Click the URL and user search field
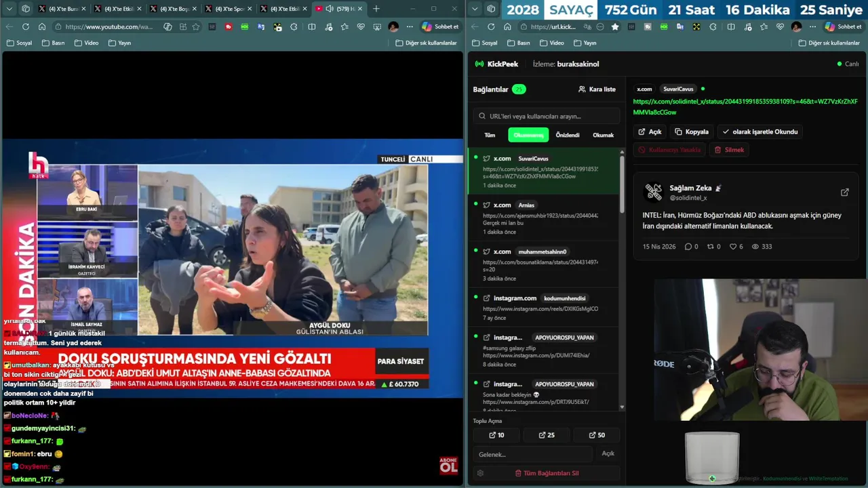Viewport: 868px width, 488px height. pyautogui.click(x=547, y=116)
